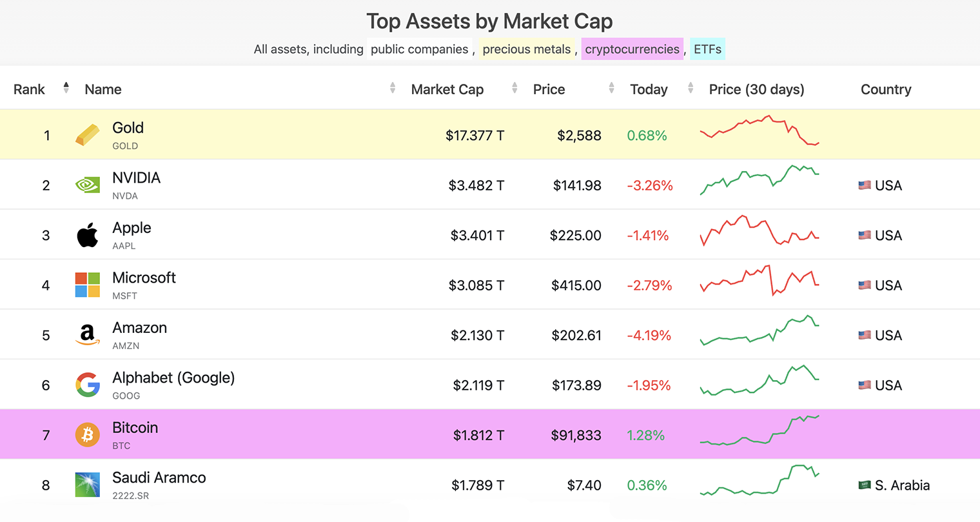Click Bitcoin's 30-day price chart

click(x=759, y=430)
